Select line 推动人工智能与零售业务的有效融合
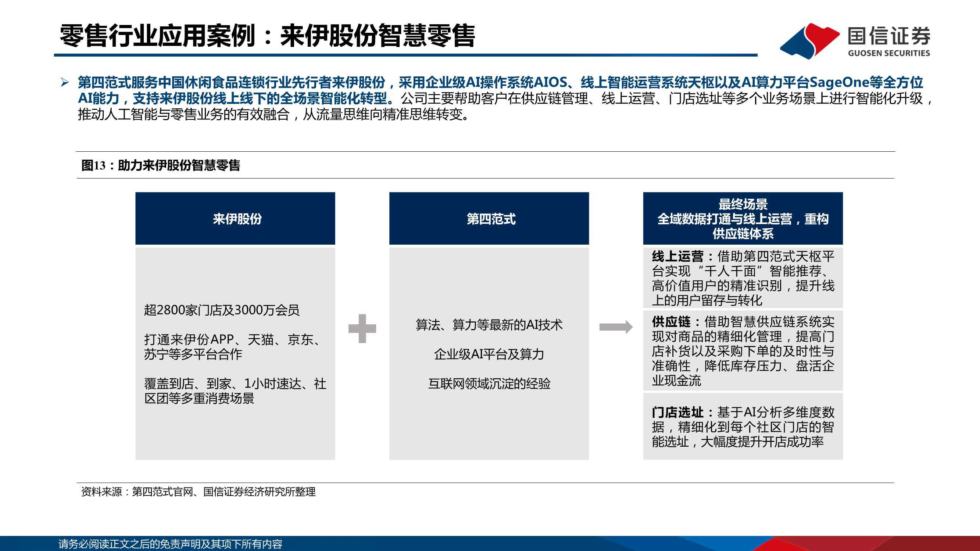 tap(184, 114)
